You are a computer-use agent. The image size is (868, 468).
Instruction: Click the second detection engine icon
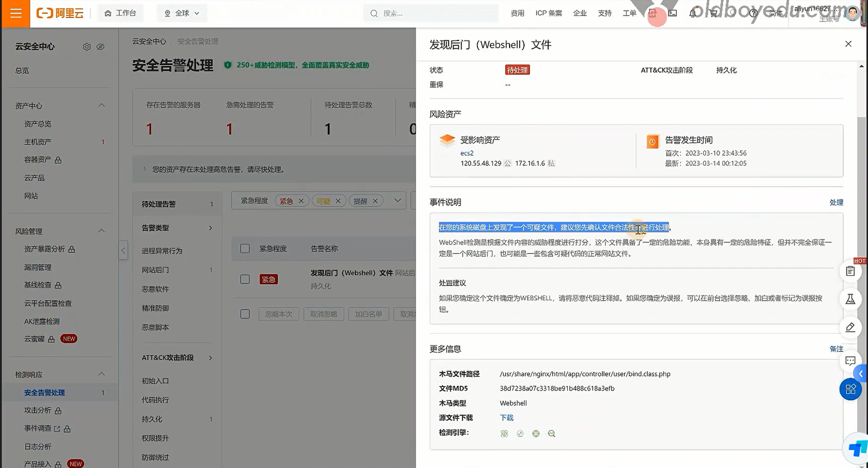(520, 434)
